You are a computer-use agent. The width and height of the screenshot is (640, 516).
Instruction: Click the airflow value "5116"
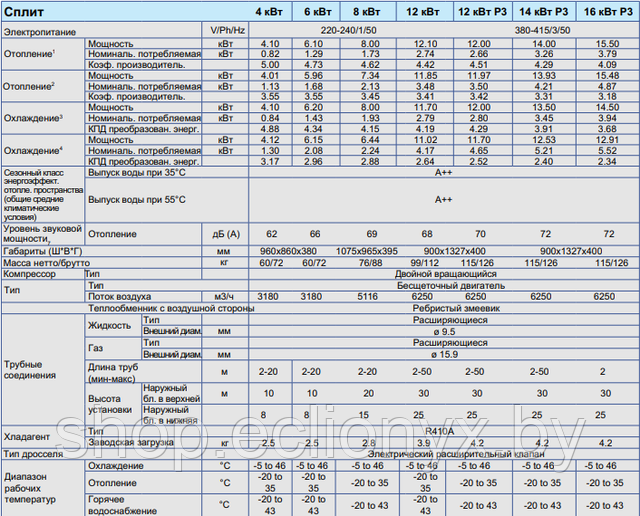[367, 297]
